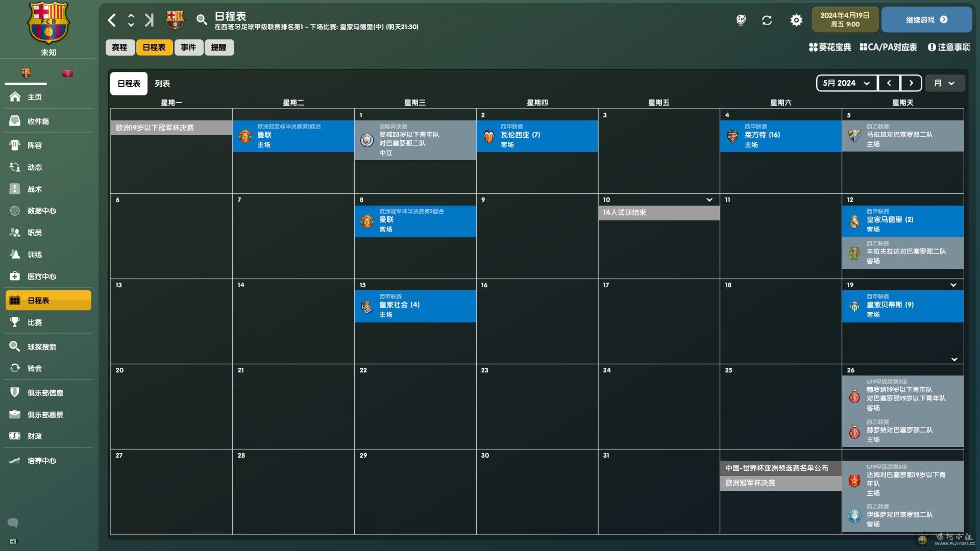Open the 提醒 reminders tab
Viewport: 980px width, 551px height.
pyautogui.click(x=218, y=47)
